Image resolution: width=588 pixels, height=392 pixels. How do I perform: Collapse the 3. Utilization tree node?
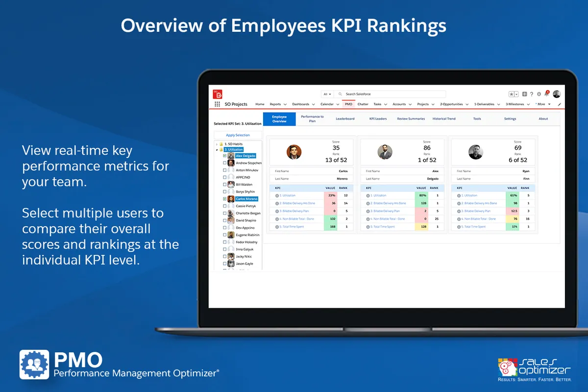coord(217,149)
